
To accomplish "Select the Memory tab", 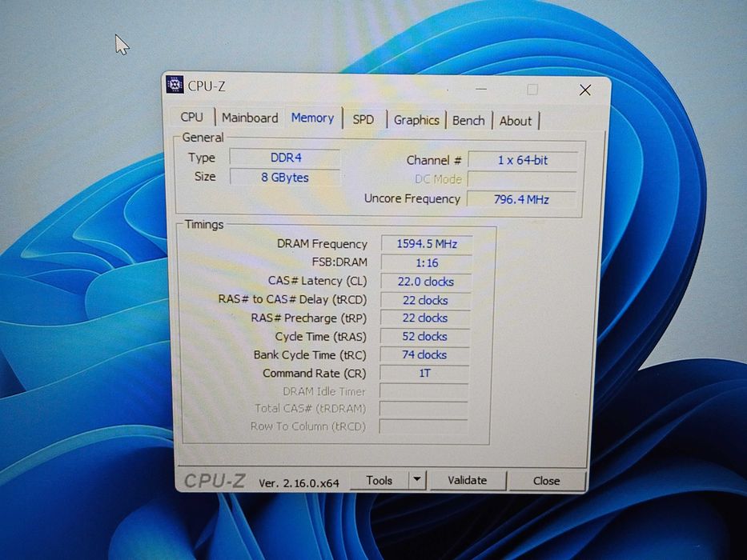I will click(313, 118).
